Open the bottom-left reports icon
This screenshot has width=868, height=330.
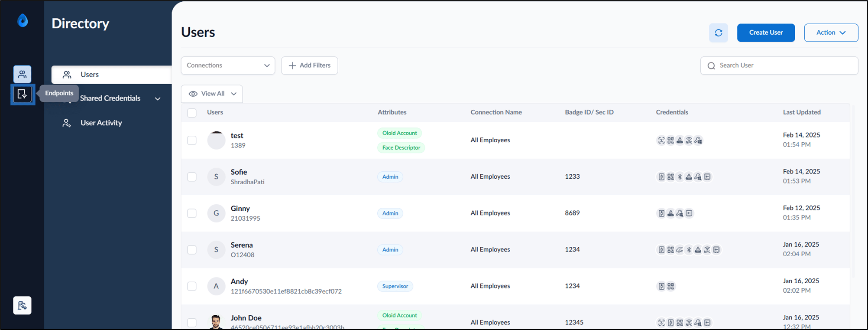pos(22,305)
